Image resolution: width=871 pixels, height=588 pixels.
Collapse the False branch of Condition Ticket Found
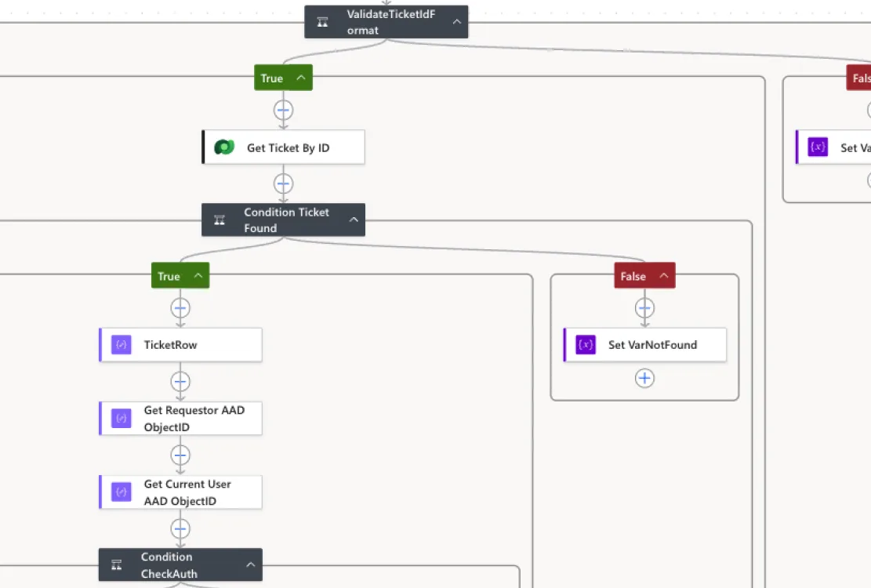pos(663,275)
